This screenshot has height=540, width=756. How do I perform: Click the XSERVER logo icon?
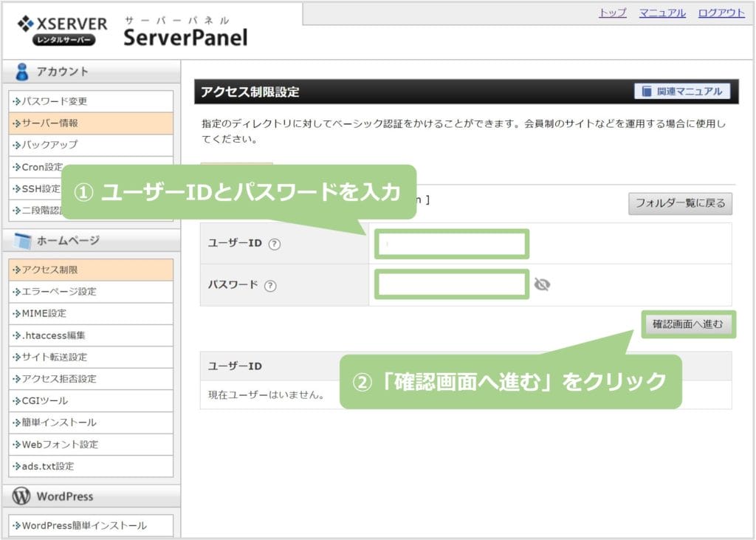pyautogui.click(x=27, y=24)
